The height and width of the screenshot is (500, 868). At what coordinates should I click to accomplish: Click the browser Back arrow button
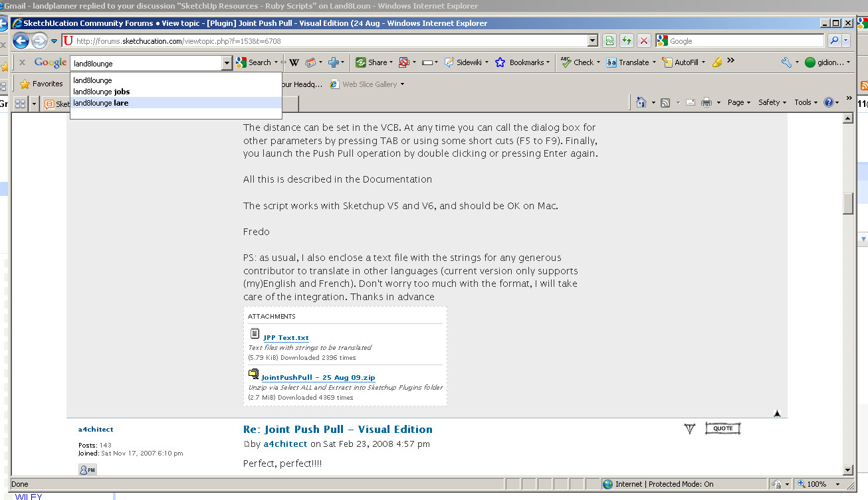coord(21,41)
